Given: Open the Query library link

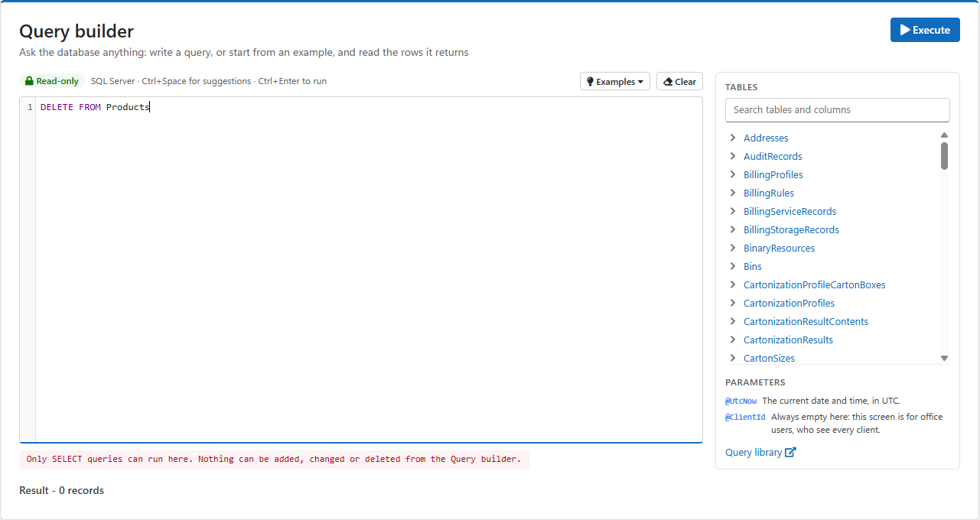Looking at the screenshot, I should (760, 453).
